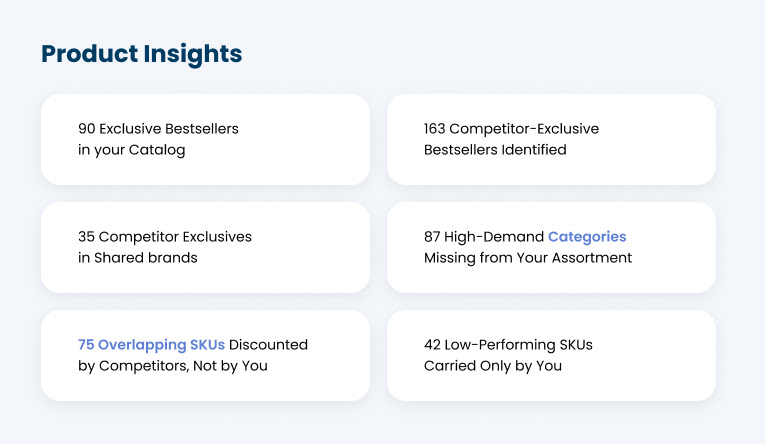Click the '42 Low-Performing SKUs' text line
This screenshot has width=765, height=444.
[508, 345]
